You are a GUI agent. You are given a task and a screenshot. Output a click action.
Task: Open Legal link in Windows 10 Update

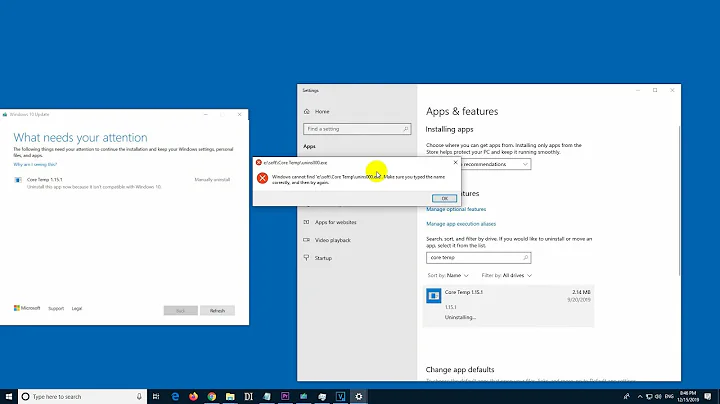77,309
